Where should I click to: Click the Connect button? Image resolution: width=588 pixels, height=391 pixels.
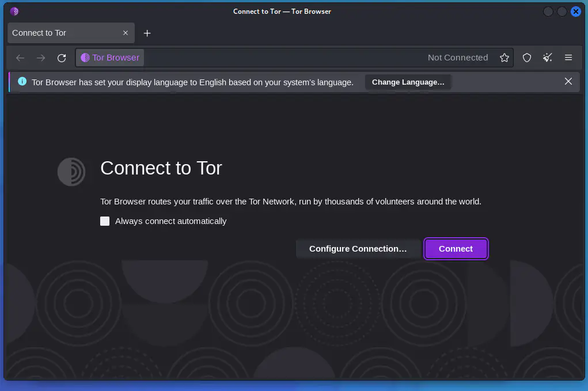click(x=456, y=249)
